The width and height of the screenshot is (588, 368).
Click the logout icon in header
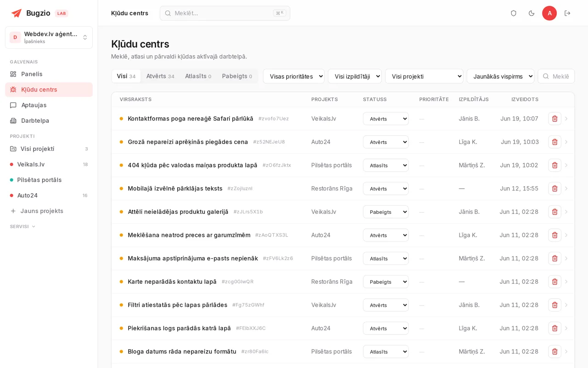click(x=567, y=13)
